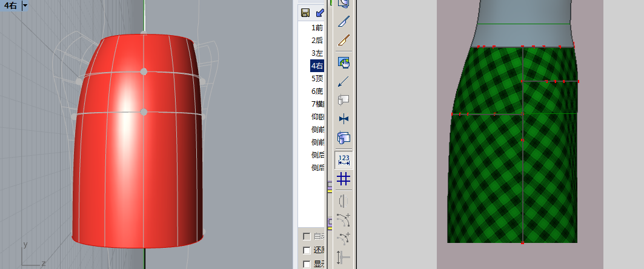
Task: Select the highlighted 4右 view entry
Action: 317,65
